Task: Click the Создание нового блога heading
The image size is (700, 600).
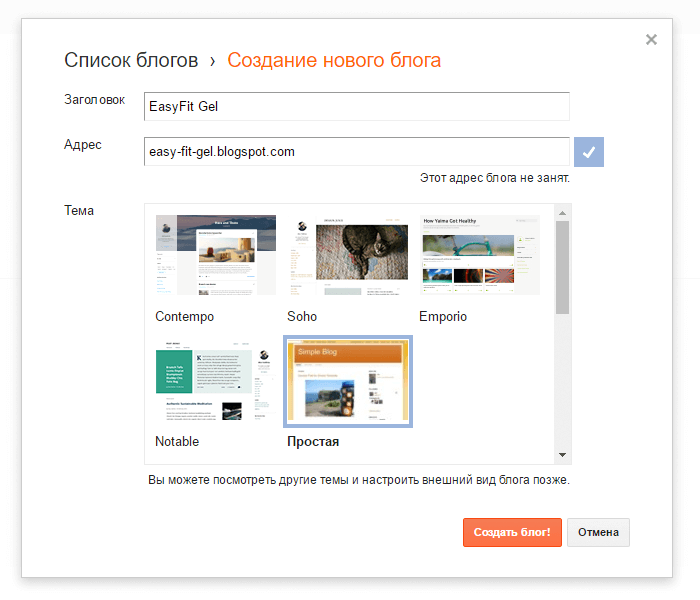Action: click(334, 60)
